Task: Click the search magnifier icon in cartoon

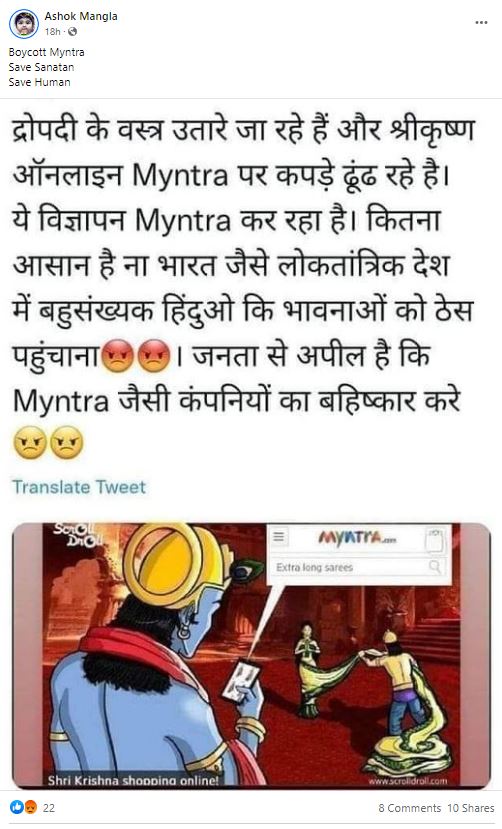Action: click(x=434, y=567)
